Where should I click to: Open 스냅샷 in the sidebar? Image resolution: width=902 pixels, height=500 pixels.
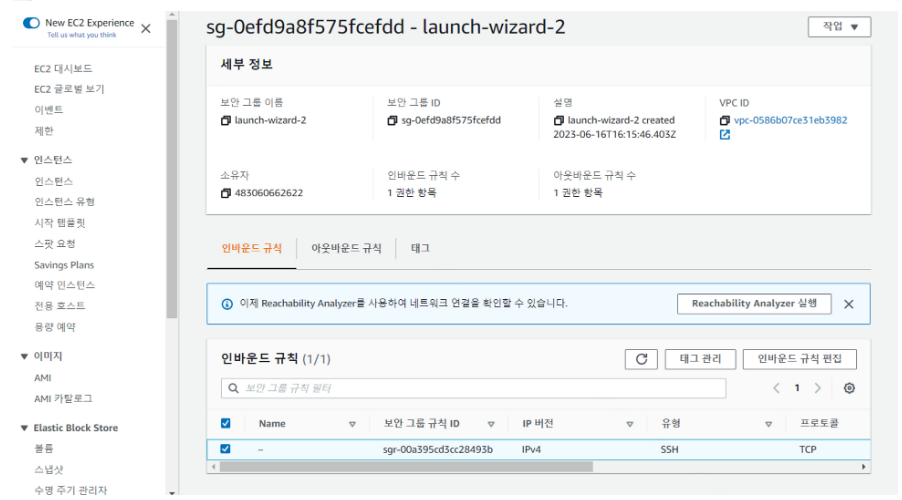tap(49, 470)
